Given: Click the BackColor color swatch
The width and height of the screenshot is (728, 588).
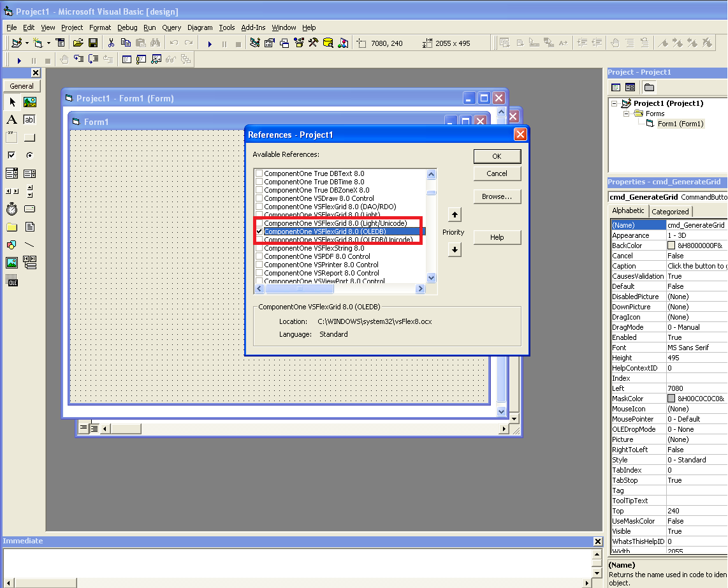Looking at the screenshot, I should [x=671, y=246].
